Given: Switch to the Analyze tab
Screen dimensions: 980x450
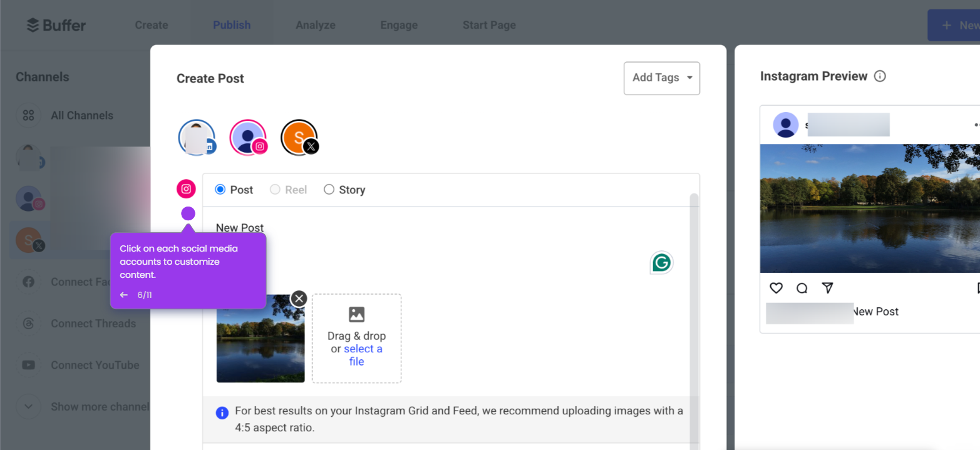Looking at the screenshot, I should pos(316,25).
